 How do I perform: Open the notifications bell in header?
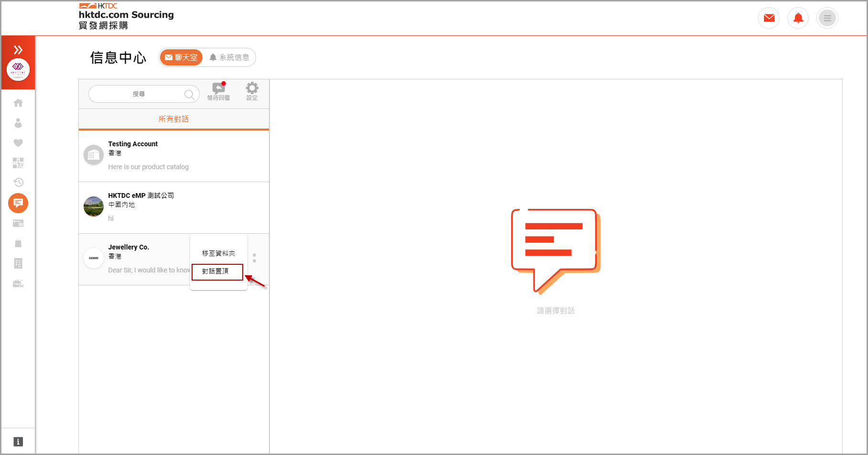[x=798, y=18]
